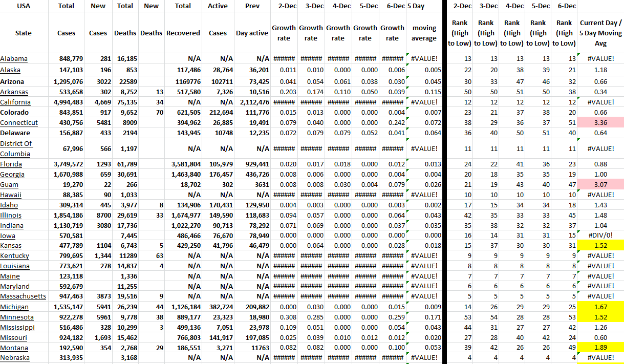This screenshot has width=624, height=364.
Task: Open the Florida state link
Action: point(11,164)
